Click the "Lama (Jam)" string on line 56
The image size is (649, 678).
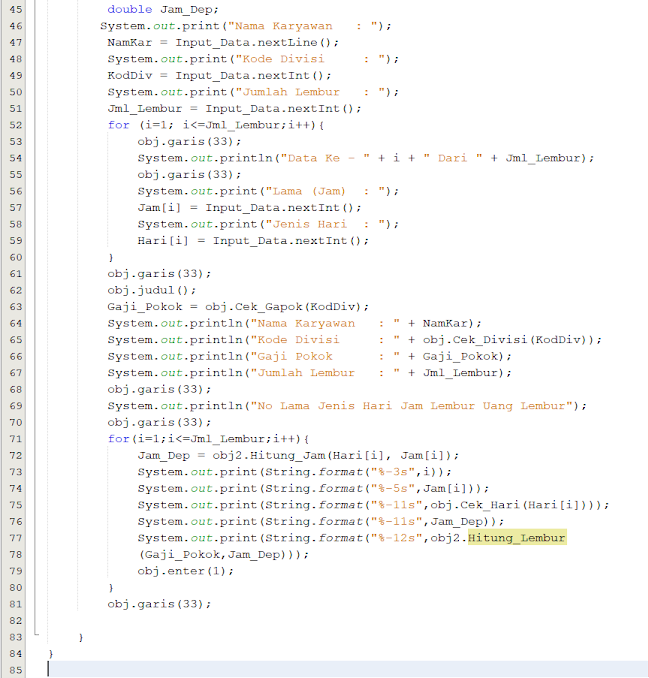point(326,191)
